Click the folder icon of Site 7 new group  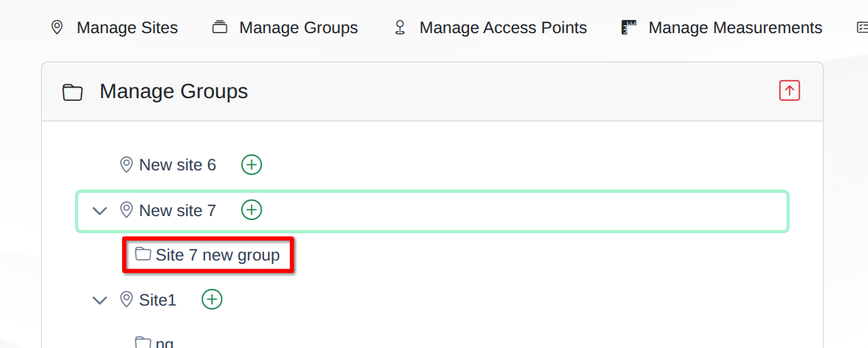143,255
